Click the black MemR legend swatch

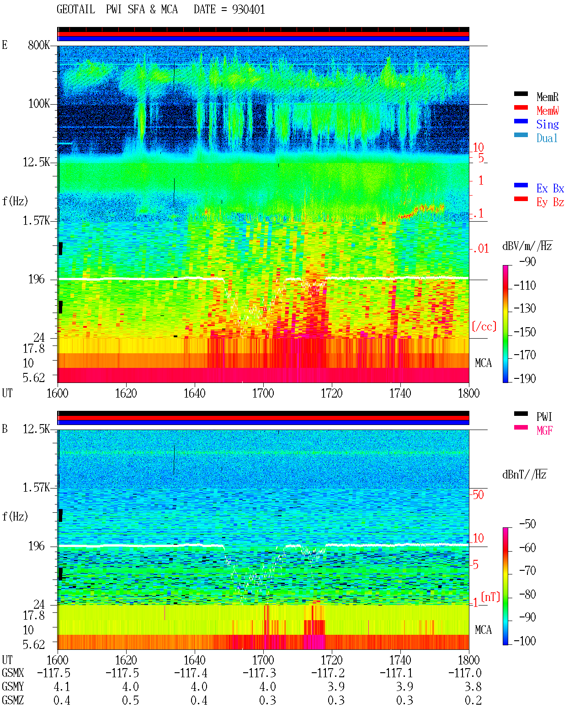click(x=521, y=94)
